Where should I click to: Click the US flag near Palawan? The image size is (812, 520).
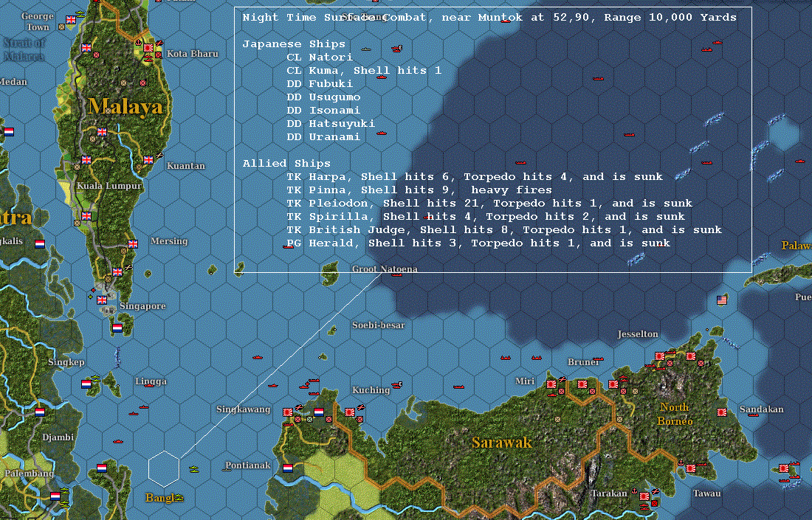point(722,299)
